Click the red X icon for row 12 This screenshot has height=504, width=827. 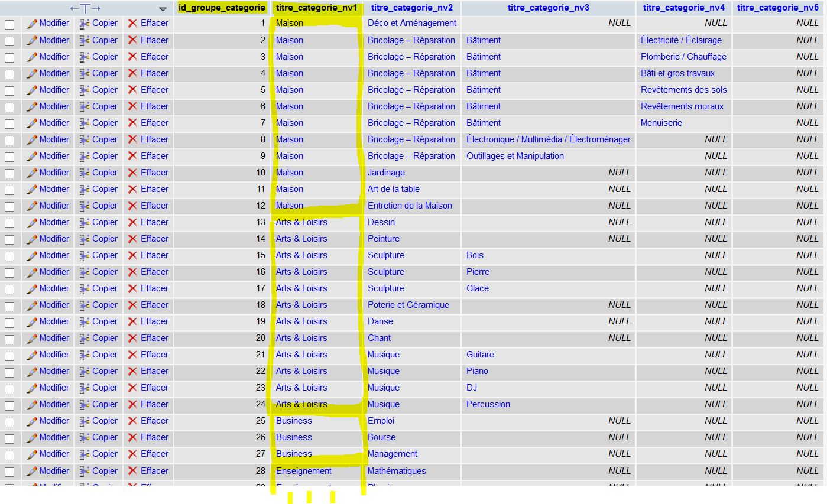pyautogui.click(x=132, y=206)
